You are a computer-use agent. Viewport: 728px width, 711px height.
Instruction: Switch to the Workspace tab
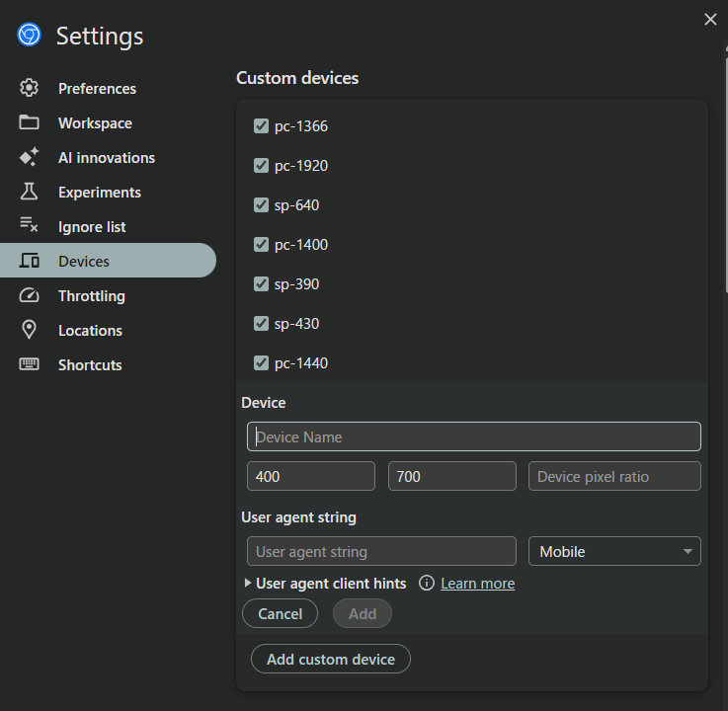click(108, 123)
